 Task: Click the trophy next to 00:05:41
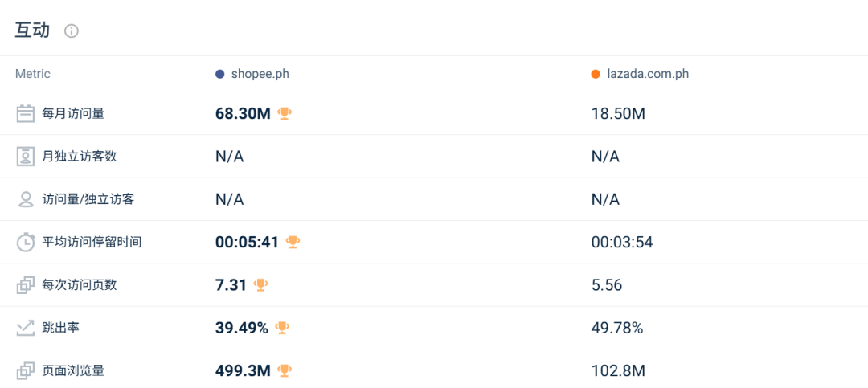(293, 242)
